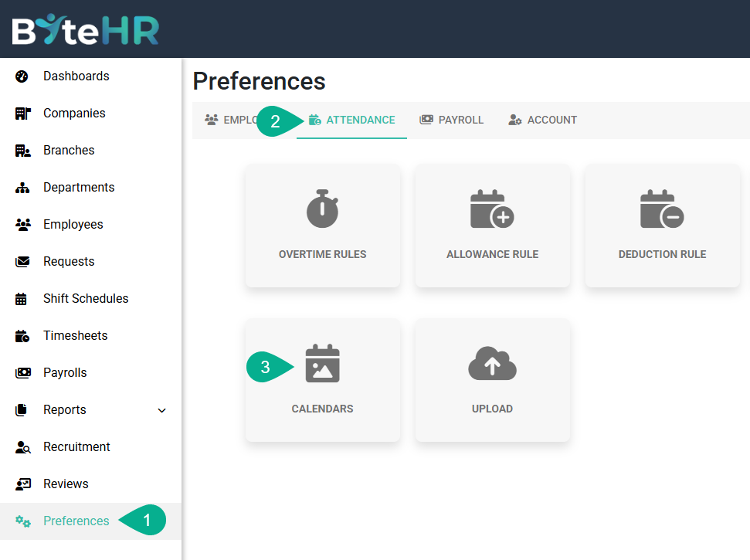Click the Branches building icon

[22, 151]
